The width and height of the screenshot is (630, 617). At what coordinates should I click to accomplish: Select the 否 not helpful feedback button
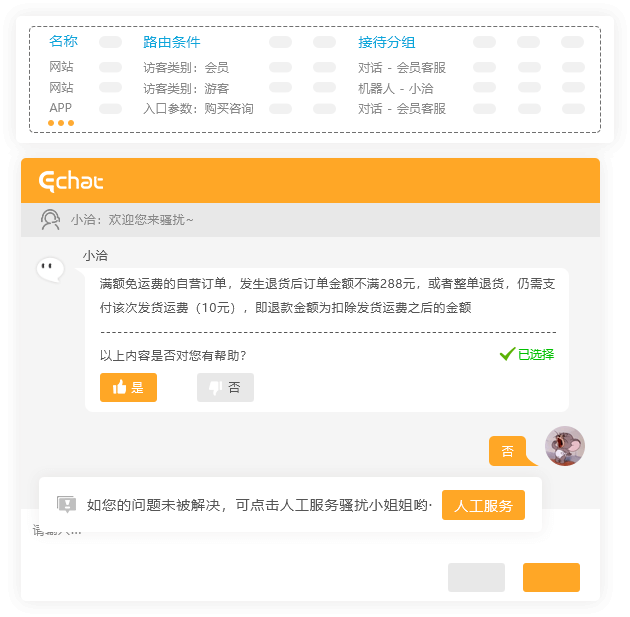coord(225,387)
